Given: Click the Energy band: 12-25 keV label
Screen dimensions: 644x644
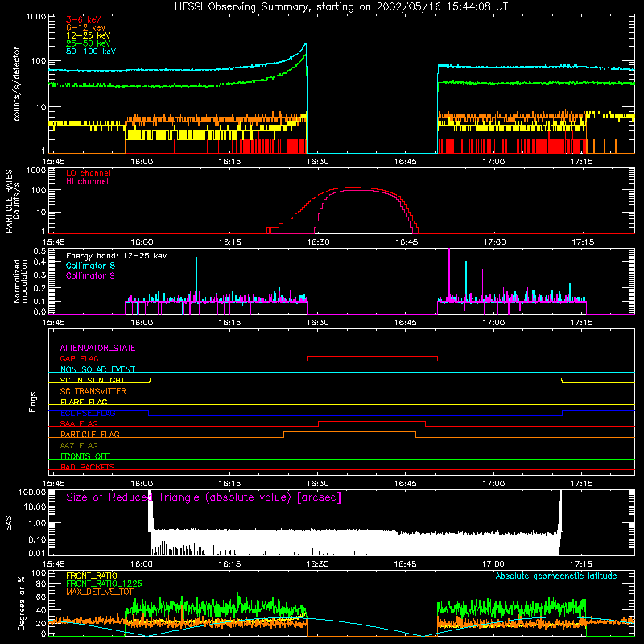Looking at the screenshot, I should click(117, 256).
